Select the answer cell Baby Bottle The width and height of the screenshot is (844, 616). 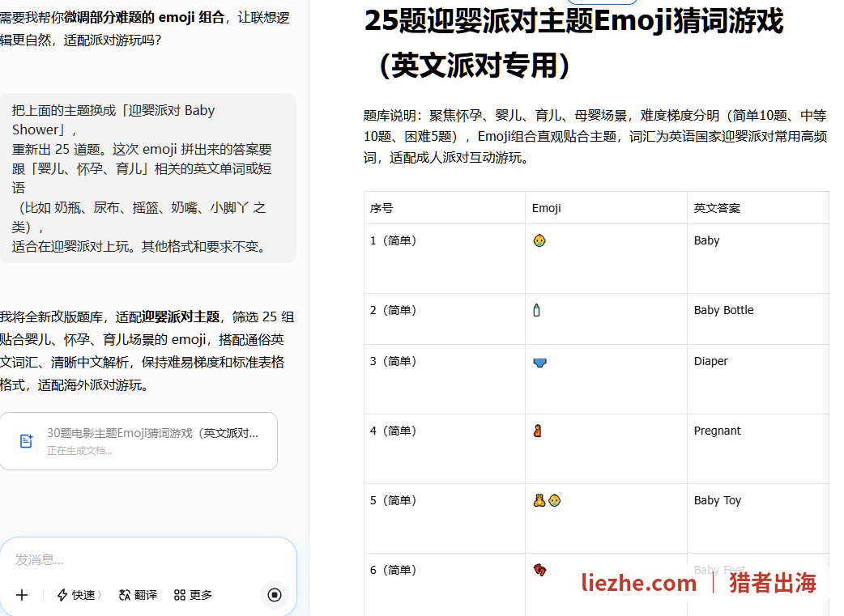pos(758,318)
